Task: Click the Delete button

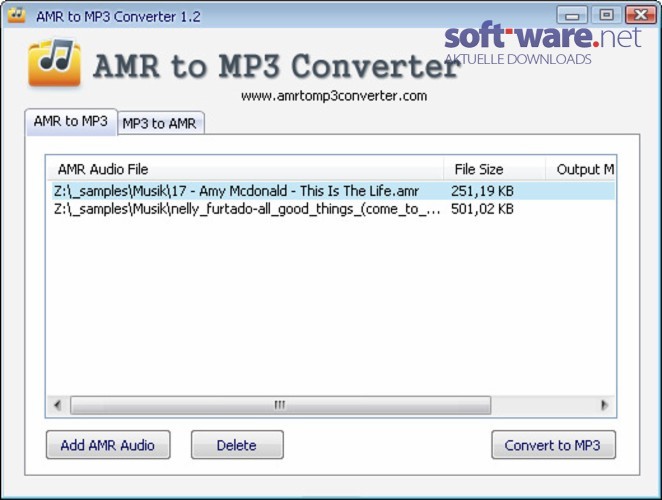Action: pos(237,445)
